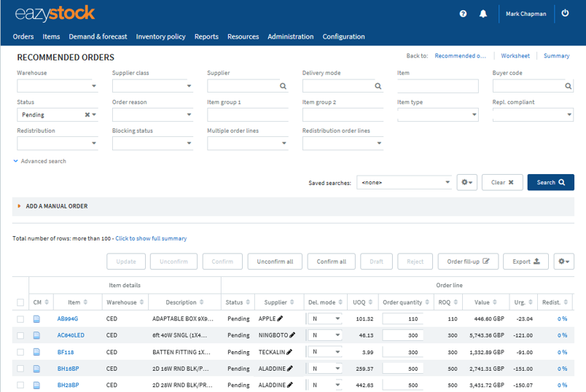Edit supplier NINGBOTO with the pencil icon

coord(292,335)
